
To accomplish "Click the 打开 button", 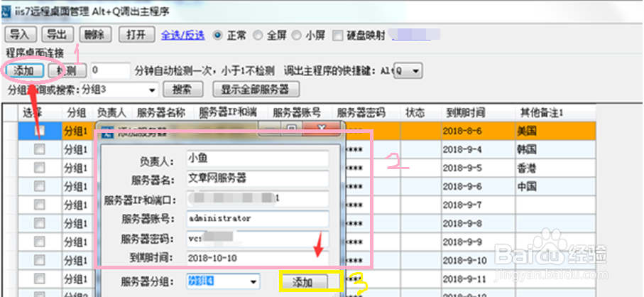I will click(x=136, y=35).
